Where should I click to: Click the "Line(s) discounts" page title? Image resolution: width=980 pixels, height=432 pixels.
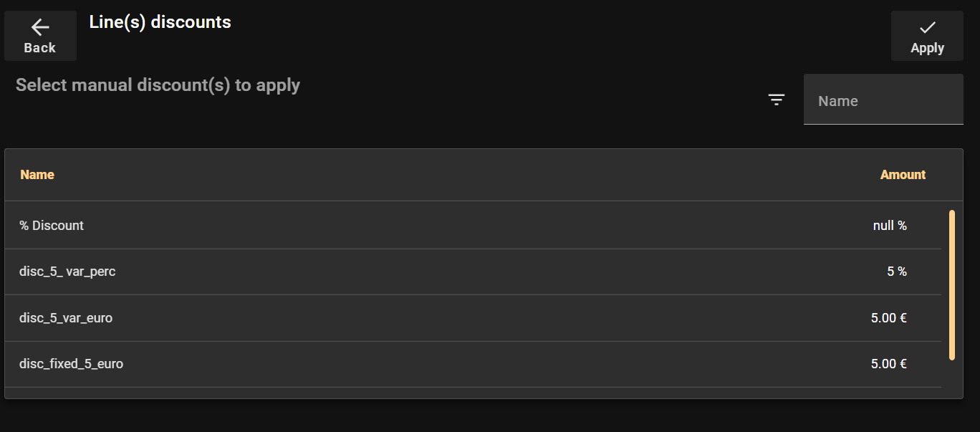[x=160, y=22]
